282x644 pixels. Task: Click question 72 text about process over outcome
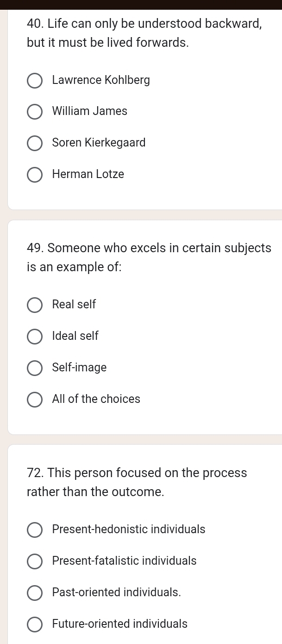137,482
